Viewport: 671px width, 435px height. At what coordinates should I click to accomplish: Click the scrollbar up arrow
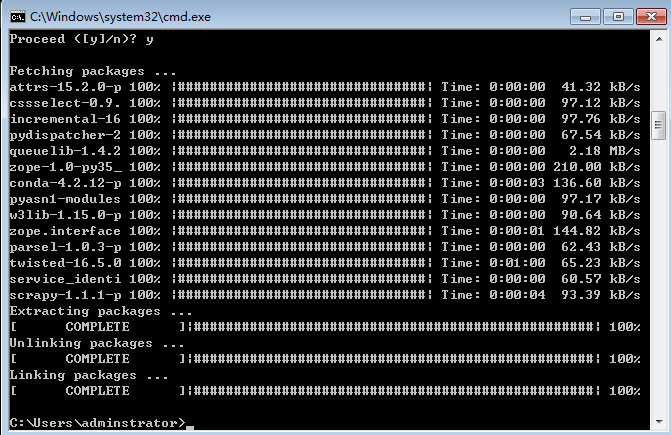coord(659,39)
